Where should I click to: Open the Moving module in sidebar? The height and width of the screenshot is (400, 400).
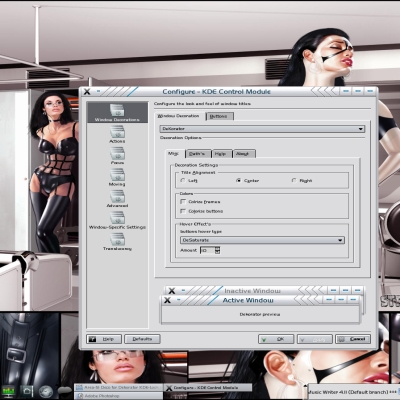pos(117,177)
